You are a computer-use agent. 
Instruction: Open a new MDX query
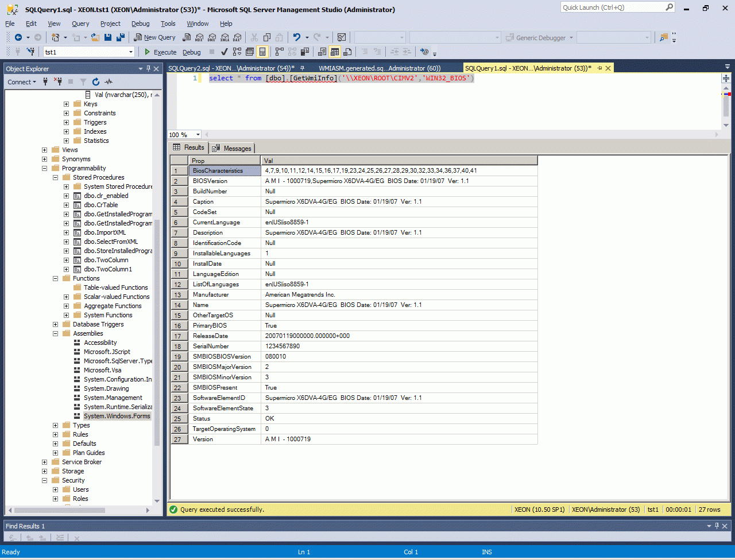(199, 37)
